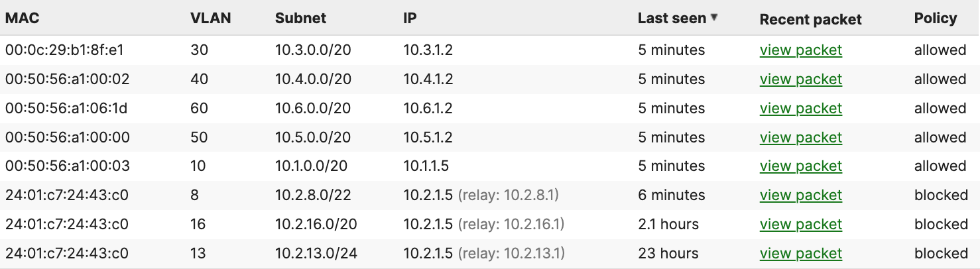Click the Policy column header
This screenshot has height=269, width=980.
coord(936,18)
